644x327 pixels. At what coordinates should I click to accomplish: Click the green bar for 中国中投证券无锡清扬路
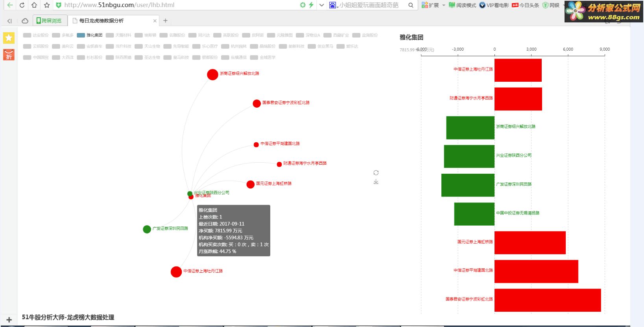[x=474, y=214]
